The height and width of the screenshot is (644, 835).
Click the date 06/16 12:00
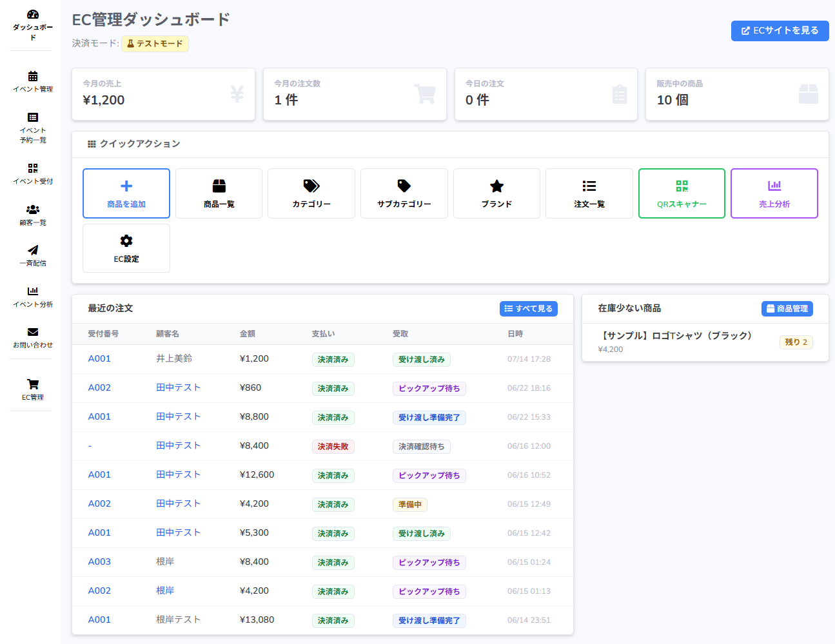pos(529,446)
